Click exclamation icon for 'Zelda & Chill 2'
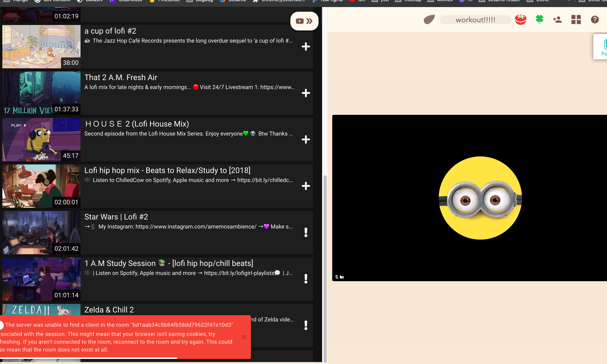607x364 pixels. click(x=306, y=325)
